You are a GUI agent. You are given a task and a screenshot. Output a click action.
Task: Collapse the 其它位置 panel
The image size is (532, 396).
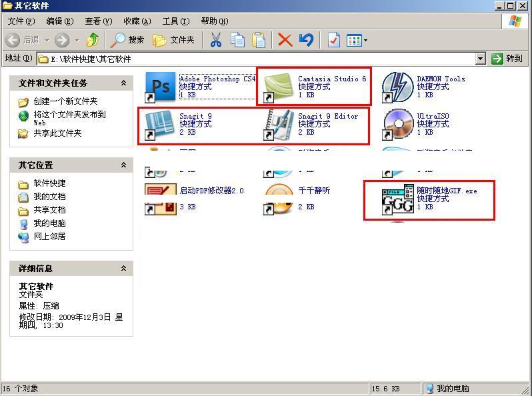(x=123, y=165)
